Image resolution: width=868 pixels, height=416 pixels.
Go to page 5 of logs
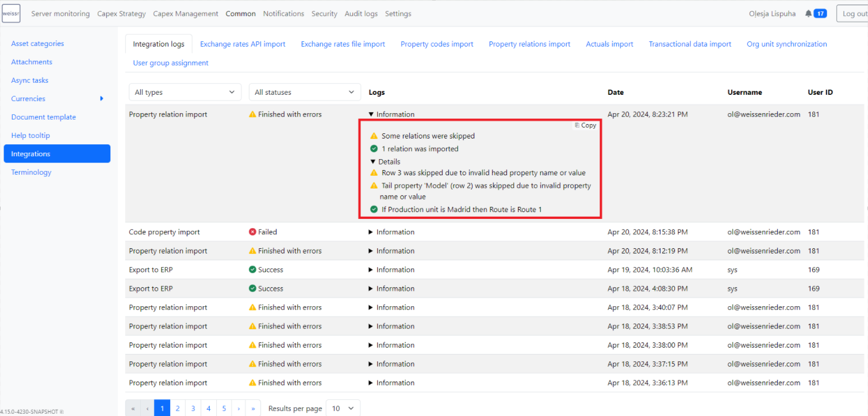224,409
